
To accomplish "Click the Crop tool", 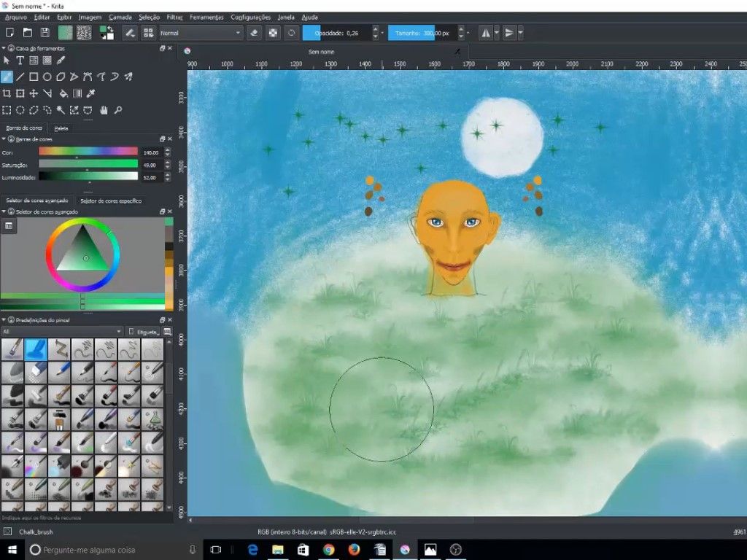I will click(x=7, y=93).
